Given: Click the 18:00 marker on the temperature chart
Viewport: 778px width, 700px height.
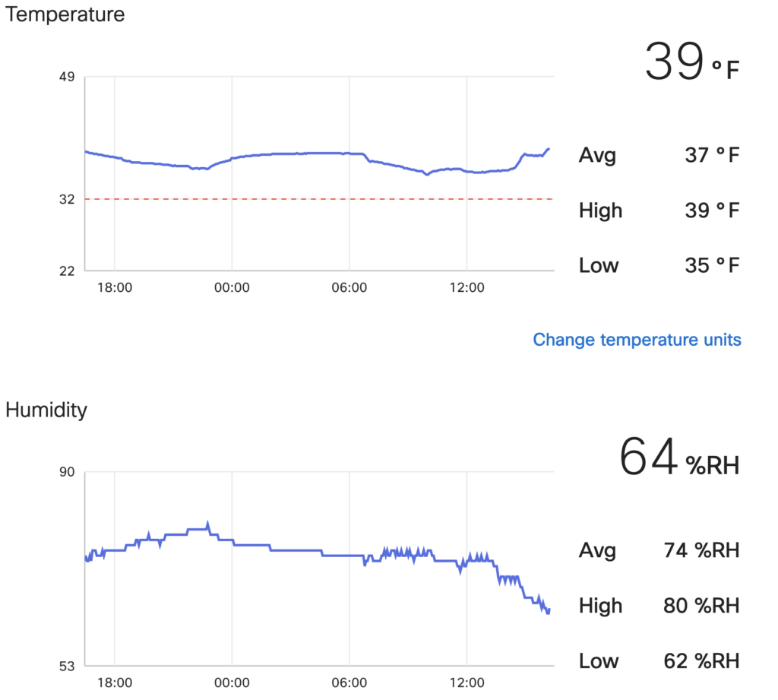Looking at the screenshot, I should [x=114, y=288].
